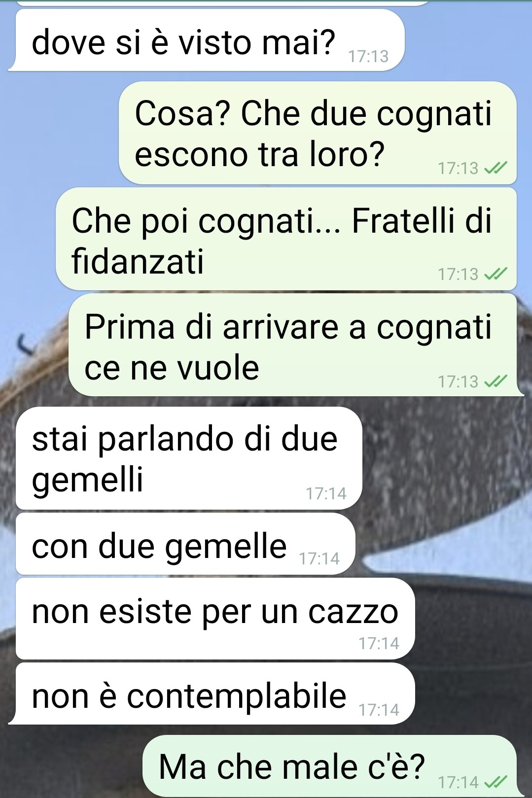Select the 'stai parlando di due gemelli' message
Viewport: 532px width, 798px height.
[x=189, y=458]
